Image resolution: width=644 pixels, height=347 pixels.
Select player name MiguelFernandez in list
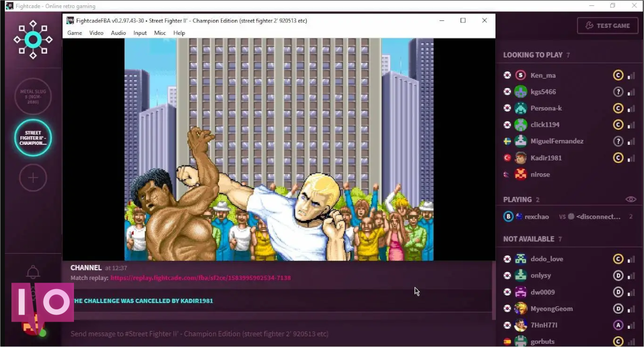(557, 142)
